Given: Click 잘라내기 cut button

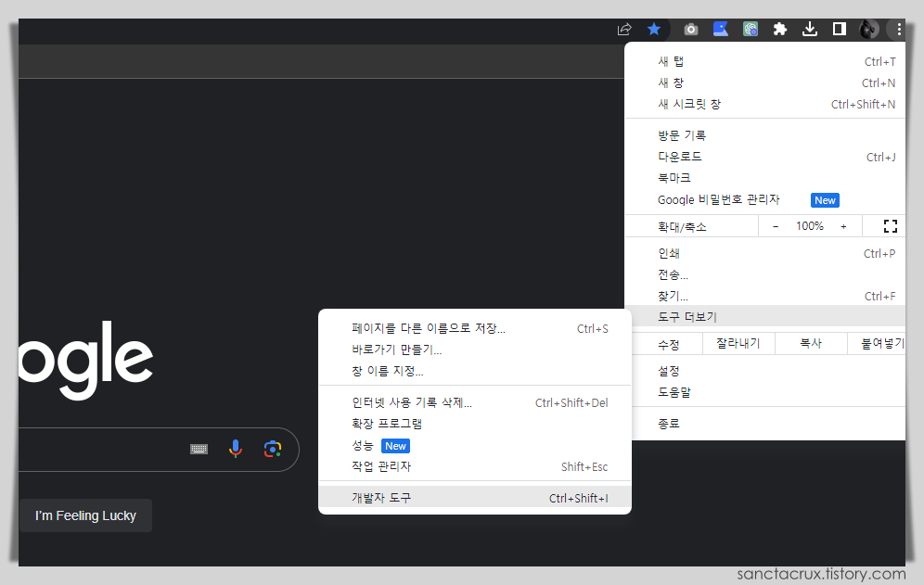Looking at the screenshot, I should pyautogui.click(x=738, y=343).
